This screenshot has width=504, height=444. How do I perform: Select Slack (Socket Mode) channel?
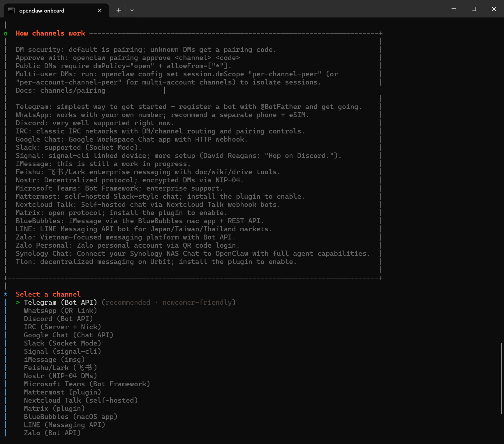[62, 343]
